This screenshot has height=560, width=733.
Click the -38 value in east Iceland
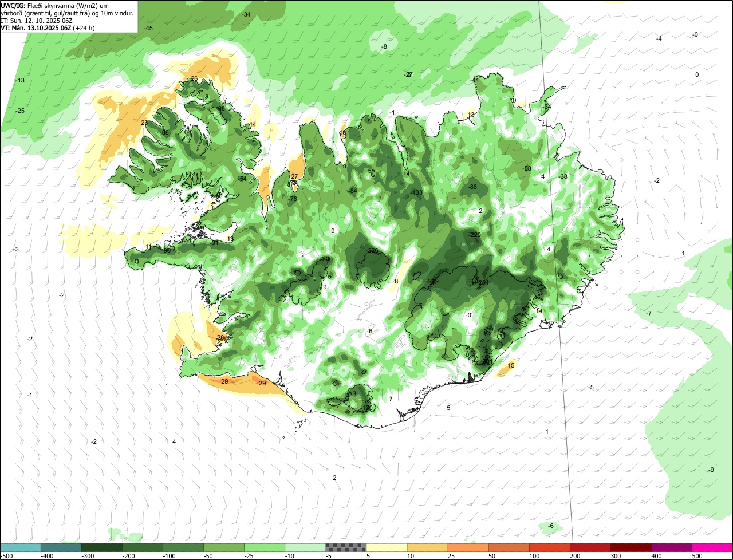563,176
